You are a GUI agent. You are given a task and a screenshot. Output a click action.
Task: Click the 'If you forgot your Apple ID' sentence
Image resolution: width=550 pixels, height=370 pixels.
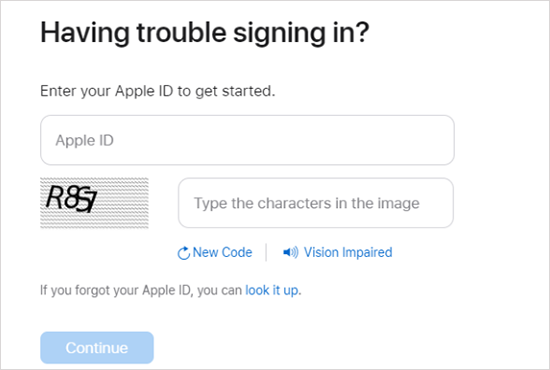170,290
